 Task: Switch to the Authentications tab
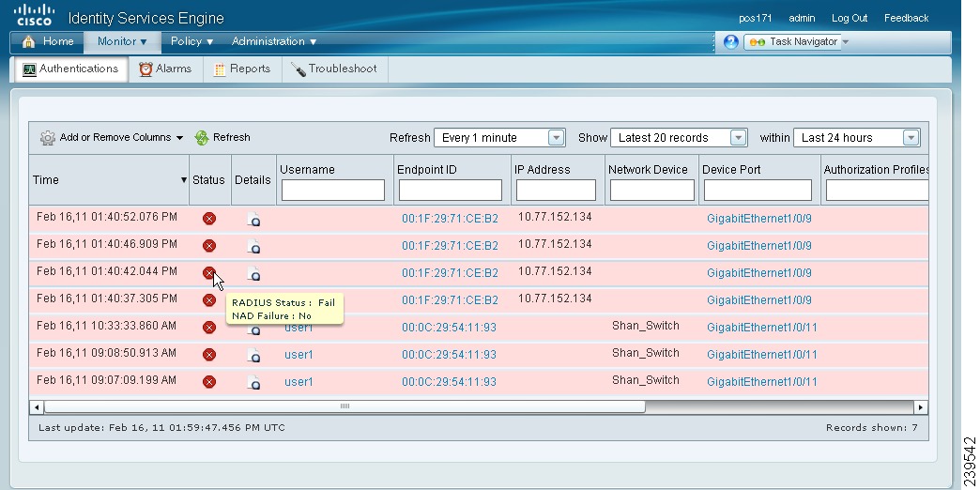tap(70, 69)
